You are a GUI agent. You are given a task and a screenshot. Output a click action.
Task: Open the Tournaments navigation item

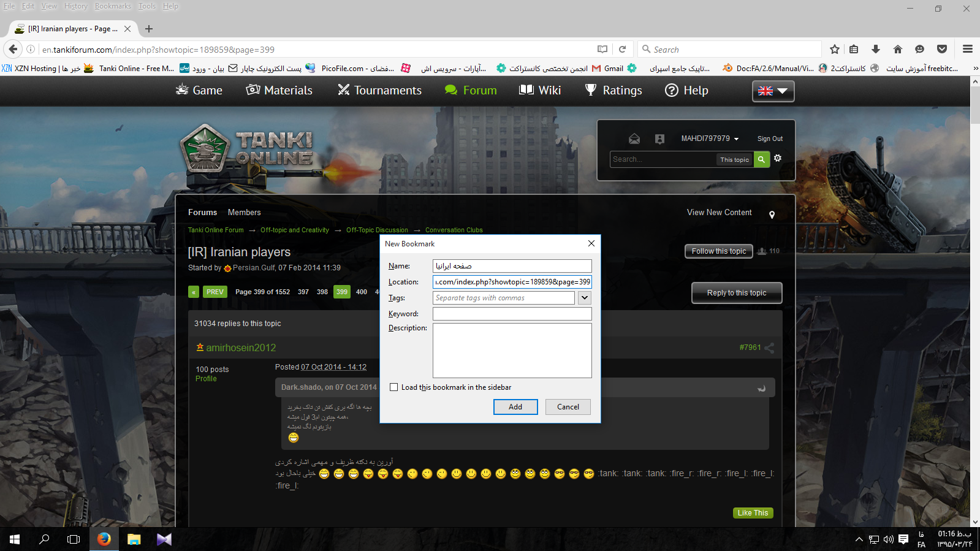point(379,91)
